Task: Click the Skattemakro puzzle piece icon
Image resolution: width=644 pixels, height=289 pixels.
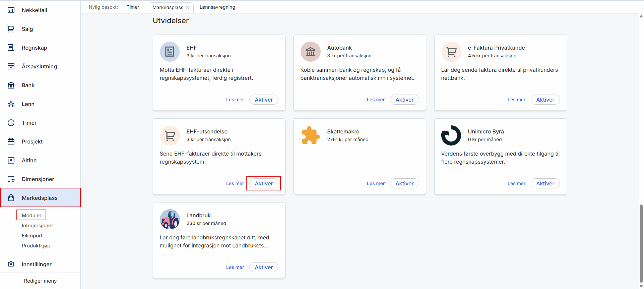Action: pyautogui.click(x=311, y=135)
